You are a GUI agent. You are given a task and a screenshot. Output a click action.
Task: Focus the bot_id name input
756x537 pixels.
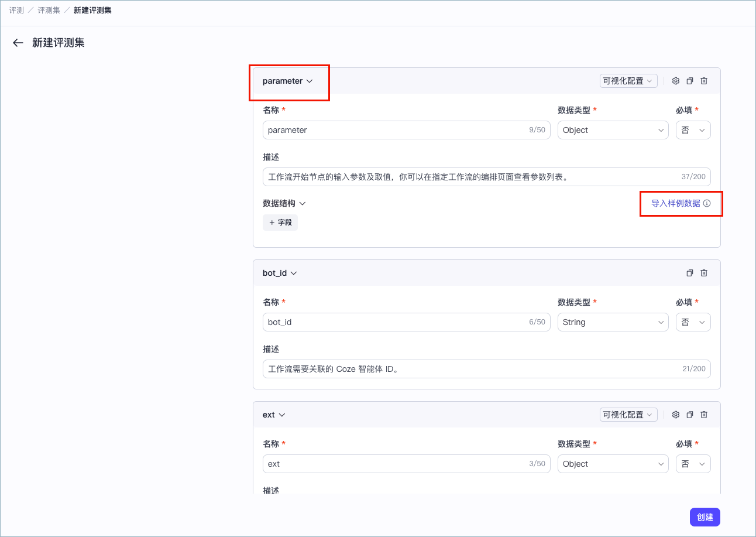406,322
